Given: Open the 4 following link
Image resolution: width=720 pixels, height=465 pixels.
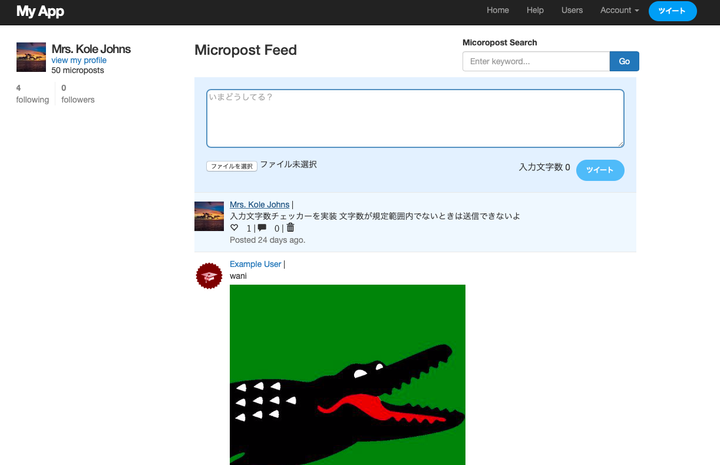Looking at the screenshot, I should (x=32, y=94).
